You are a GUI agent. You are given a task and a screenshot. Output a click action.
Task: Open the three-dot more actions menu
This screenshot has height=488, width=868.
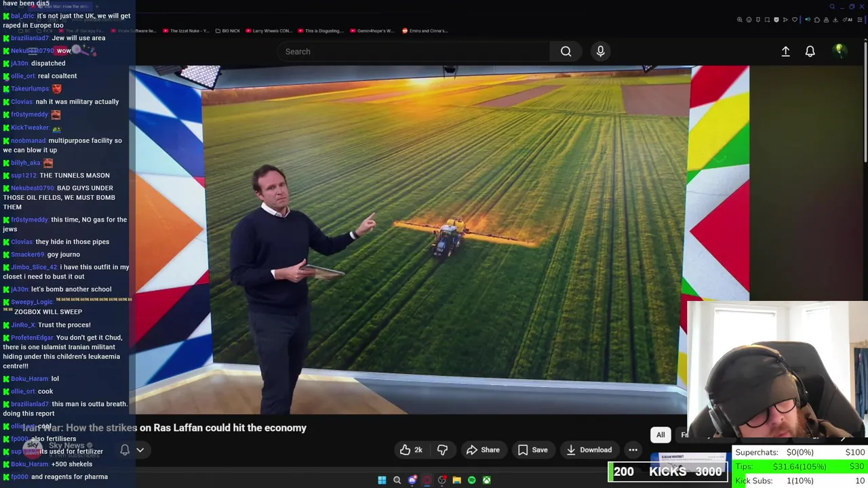pos(633,449)
